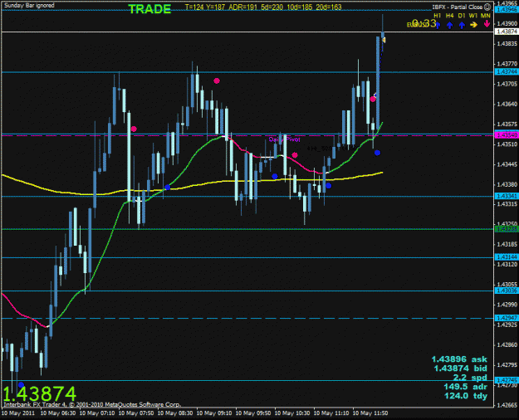Click the green TRADE heading
The image size is (519, 420).
(149, 9)
